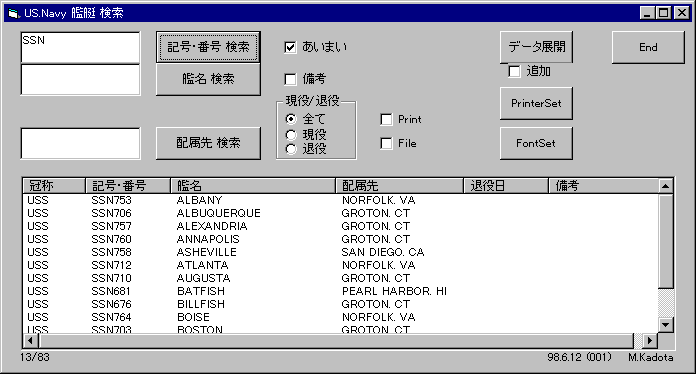Click the SSN712 cell
Viewport: 696px width, 374px height.
(x=111, y=265)
